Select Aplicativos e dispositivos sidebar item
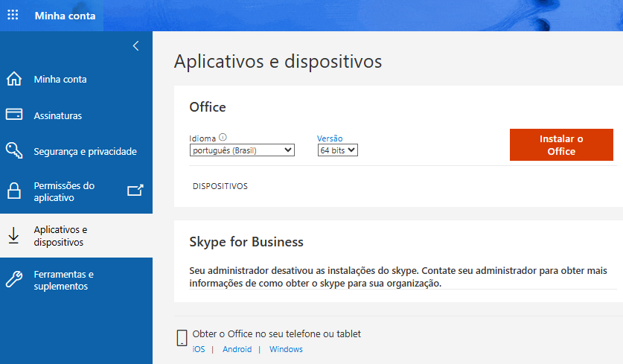Image resolution: width=623 pixels, height=364 pixels. (76, 236)
